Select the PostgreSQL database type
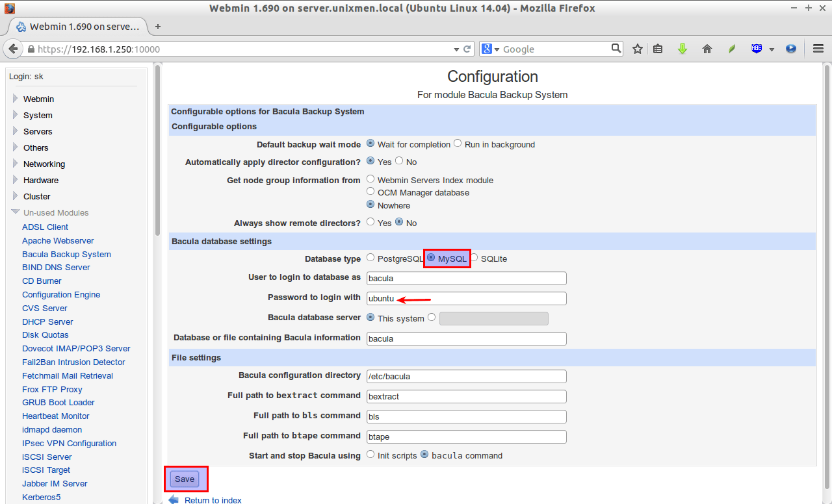832x504 pixels. pyautogui.click(x=370, y=258)
